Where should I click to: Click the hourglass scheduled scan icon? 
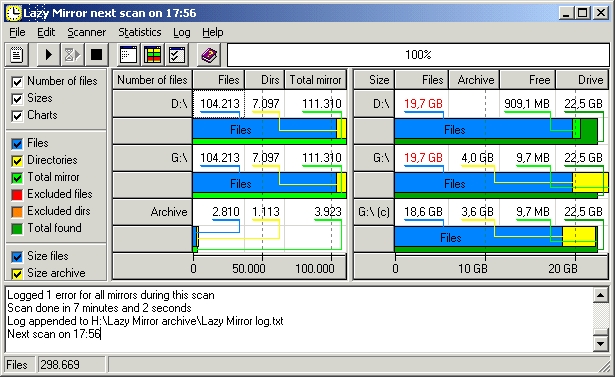pos(72,55)
